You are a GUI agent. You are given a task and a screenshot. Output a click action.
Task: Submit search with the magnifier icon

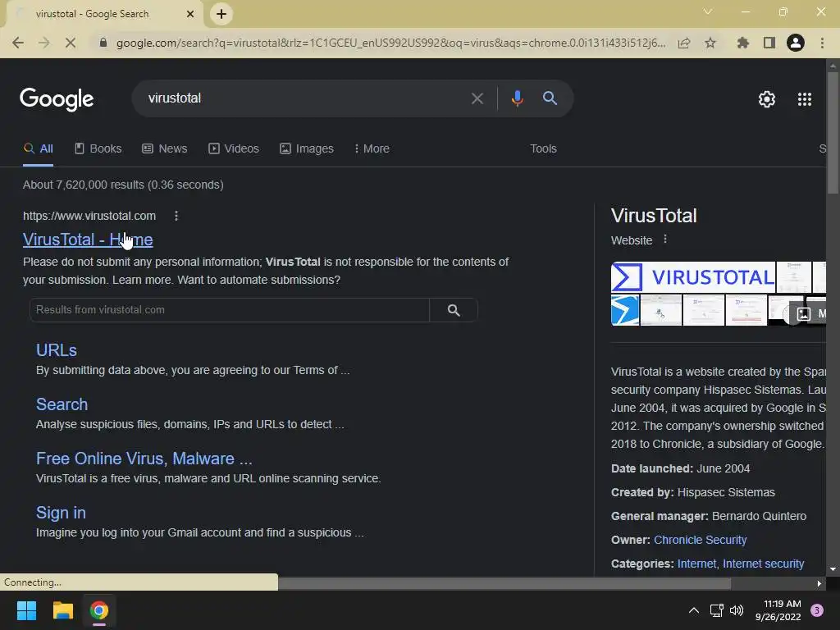[550, 98]
